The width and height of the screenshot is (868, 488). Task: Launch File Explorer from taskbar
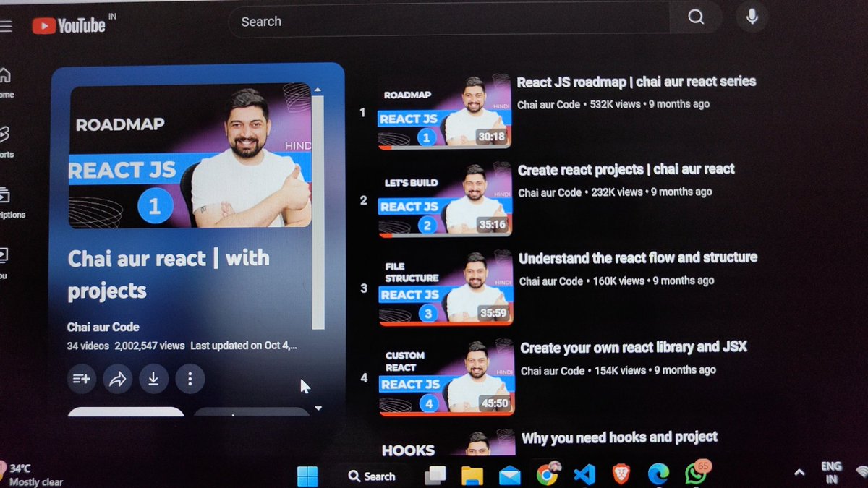(472, 476)
